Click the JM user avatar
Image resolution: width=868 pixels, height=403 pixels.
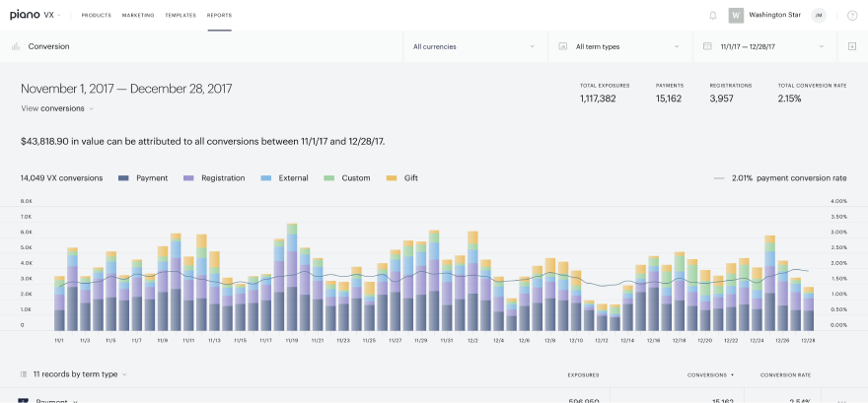click(818, 16)
